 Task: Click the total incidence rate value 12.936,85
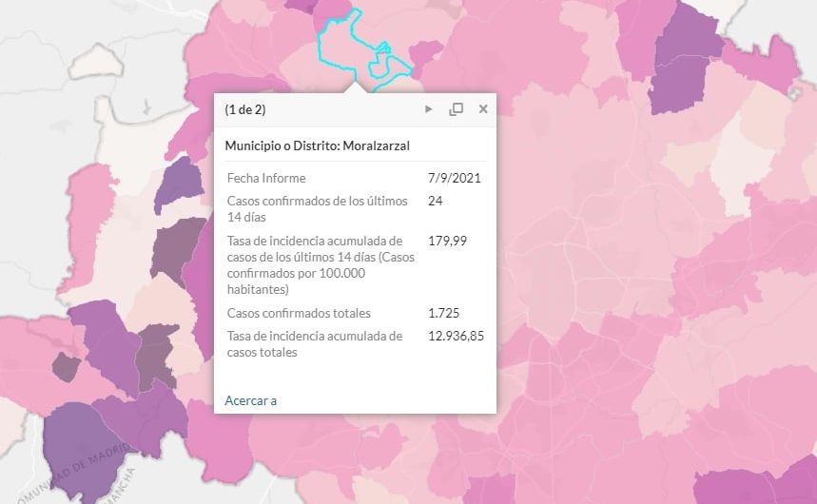coord(456,337)
